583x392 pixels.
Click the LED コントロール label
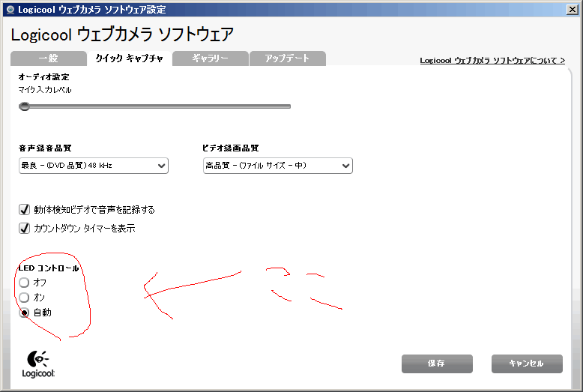click(x=49, y=268)
